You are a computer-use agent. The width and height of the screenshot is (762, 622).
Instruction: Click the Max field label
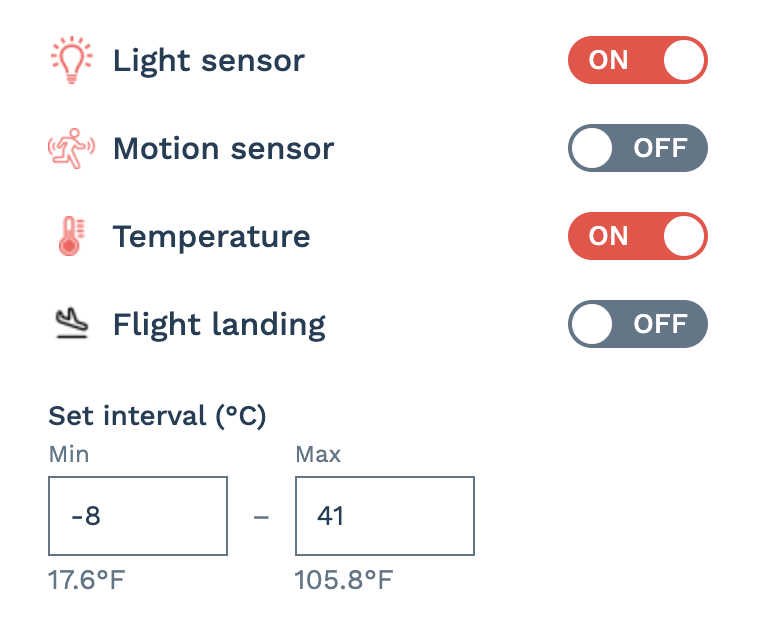click(x=318, y=455)
